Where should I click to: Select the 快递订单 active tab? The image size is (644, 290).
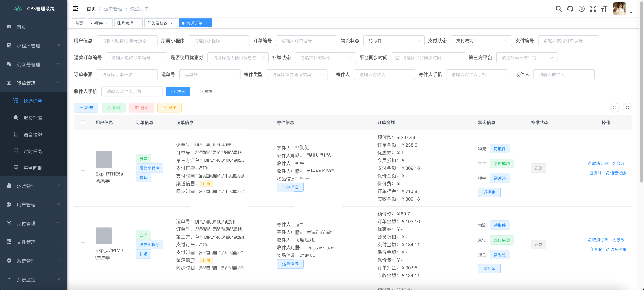195,23
